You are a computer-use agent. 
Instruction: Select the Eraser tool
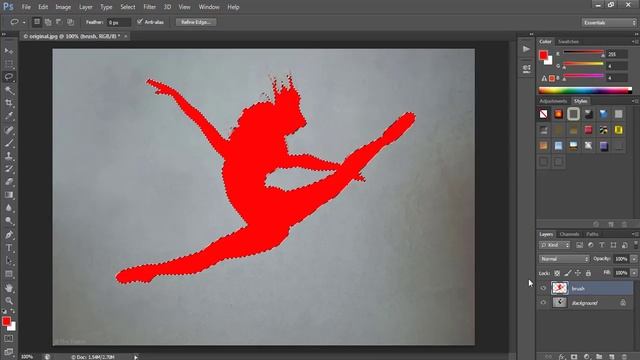point(9,182)
